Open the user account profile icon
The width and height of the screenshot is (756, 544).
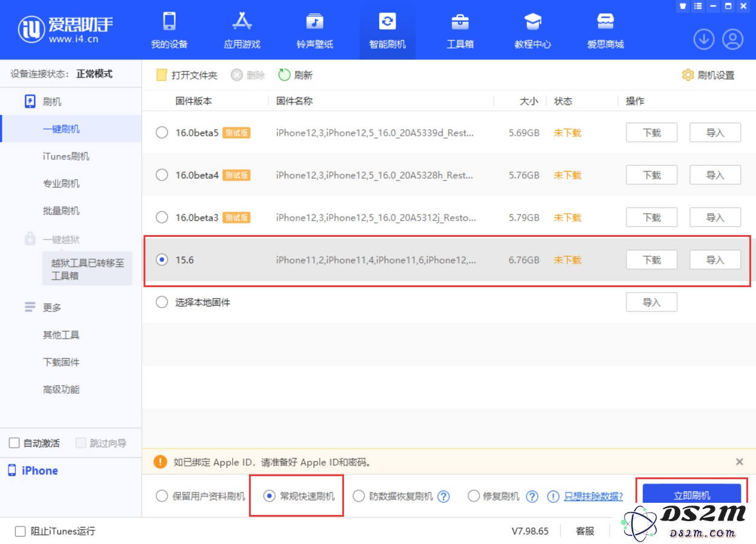[x=733, y=40]
